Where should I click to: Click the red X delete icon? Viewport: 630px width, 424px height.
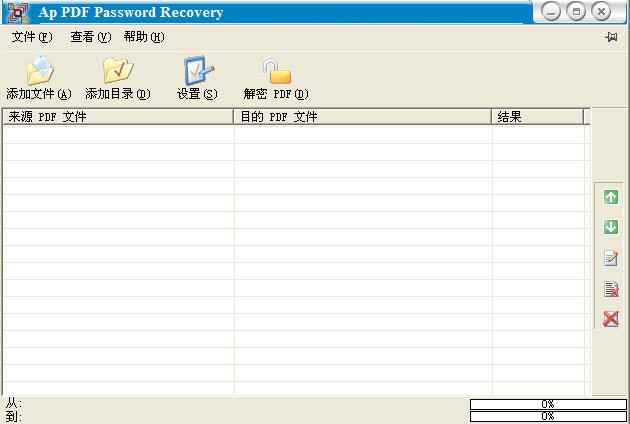[x=611, y=319]
